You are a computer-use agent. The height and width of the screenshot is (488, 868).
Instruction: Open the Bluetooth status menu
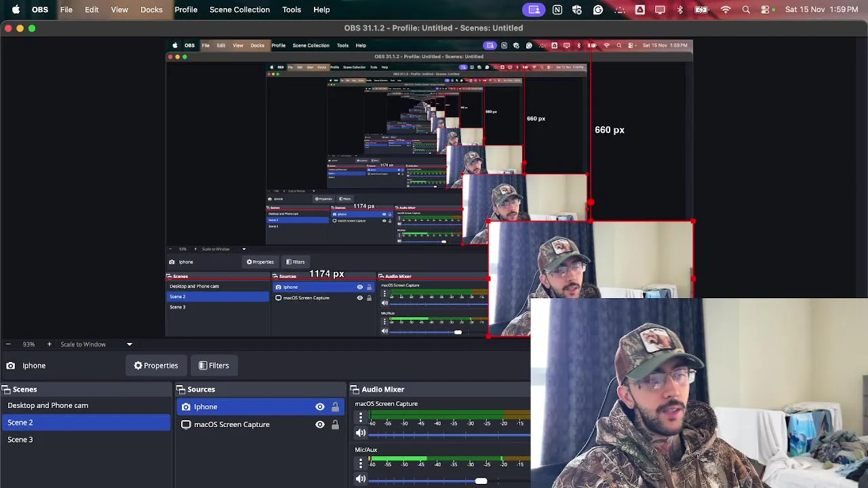tap(680, 9)
